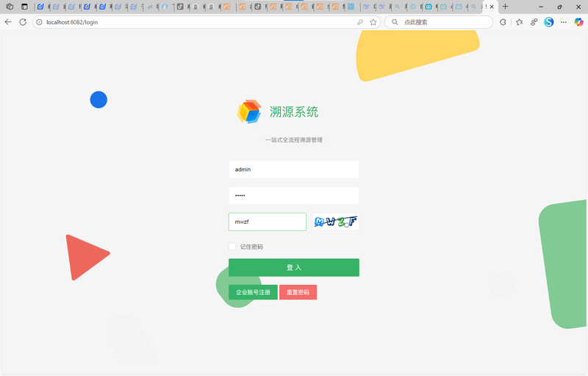
Task: Open the favorites list icon
Action: pyautogui.click(x=520, y=22)
